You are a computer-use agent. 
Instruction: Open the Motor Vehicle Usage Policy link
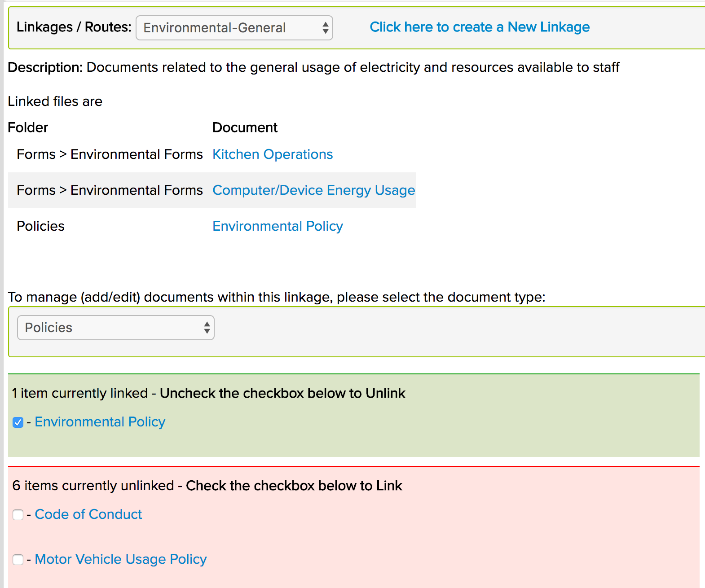point(121,559)
